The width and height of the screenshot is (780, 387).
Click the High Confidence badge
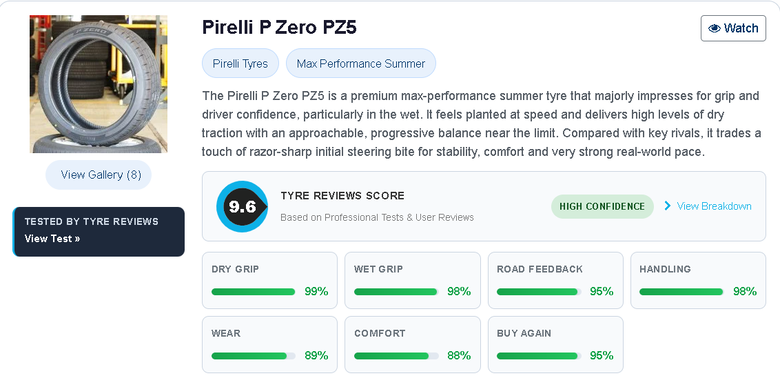[602, 206]
